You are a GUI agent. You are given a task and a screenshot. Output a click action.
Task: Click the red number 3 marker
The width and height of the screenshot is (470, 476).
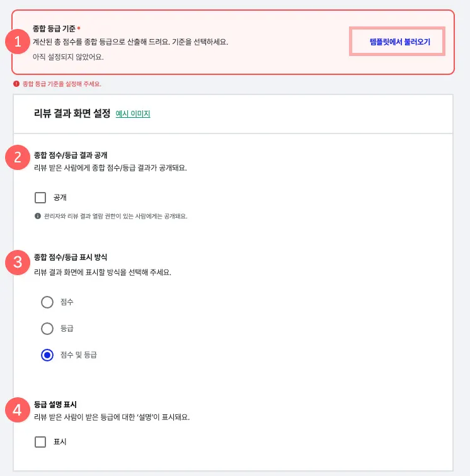[18, 263]
